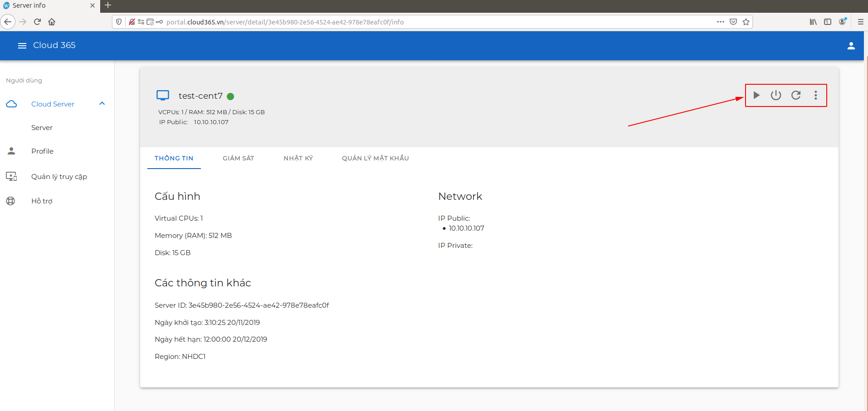Open the browser library icon
The width and height of the screenshot is (868, 411).
pyautogui.click(x=813, y=22)
